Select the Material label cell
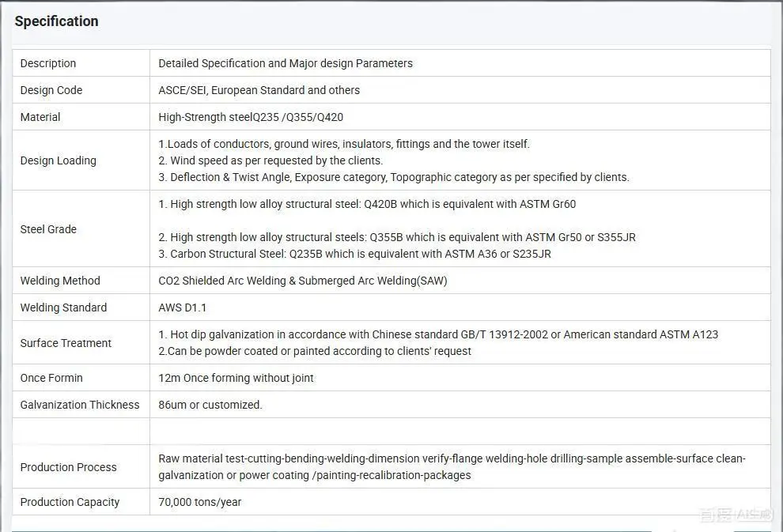Image resolution: width=783 pixels, height=532 pixels. [x=81, y=117]
